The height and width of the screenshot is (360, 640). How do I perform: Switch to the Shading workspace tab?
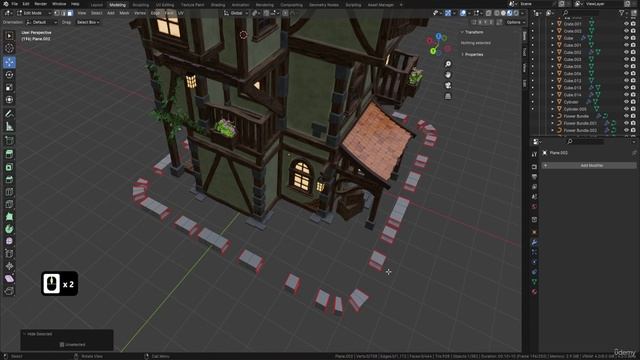pos(218,5)
